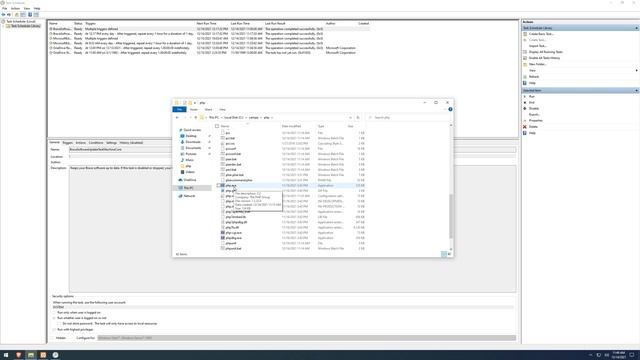The image size is (640, 360).
Task: Click the refresh button in File Explorer address bar
Action: (x=358, y=118)
